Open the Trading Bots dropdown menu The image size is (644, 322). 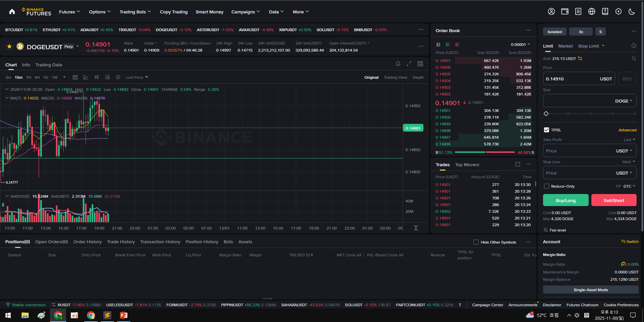(x=135, y=12)
